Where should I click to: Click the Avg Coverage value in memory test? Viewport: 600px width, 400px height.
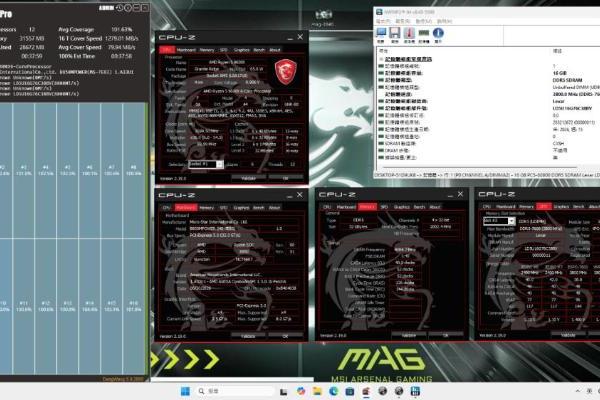[x=122, y=29]
